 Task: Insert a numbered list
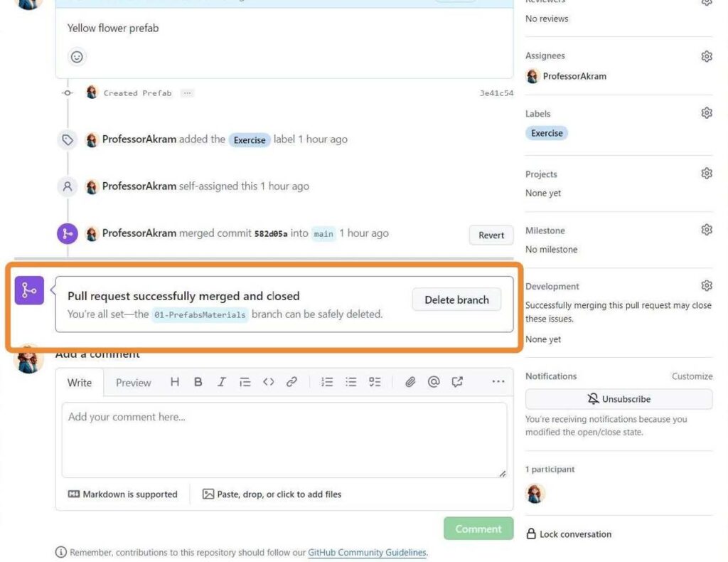coord(327,382)
